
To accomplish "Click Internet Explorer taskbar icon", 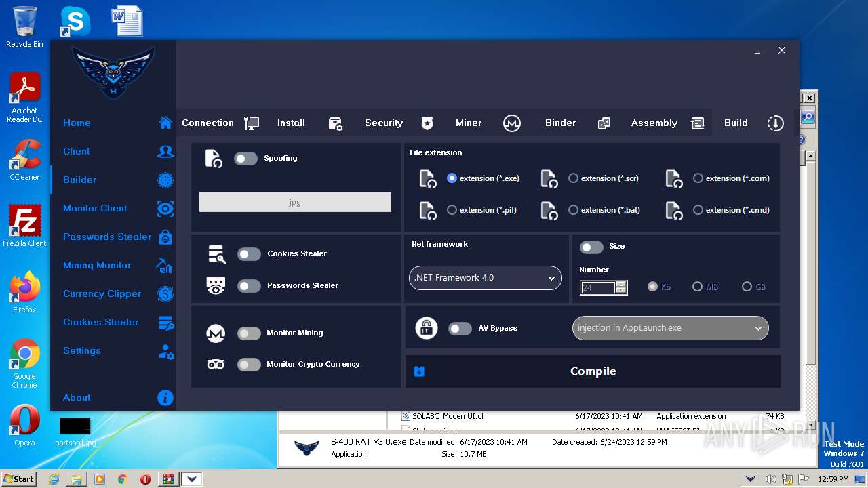I will (54, 479).
